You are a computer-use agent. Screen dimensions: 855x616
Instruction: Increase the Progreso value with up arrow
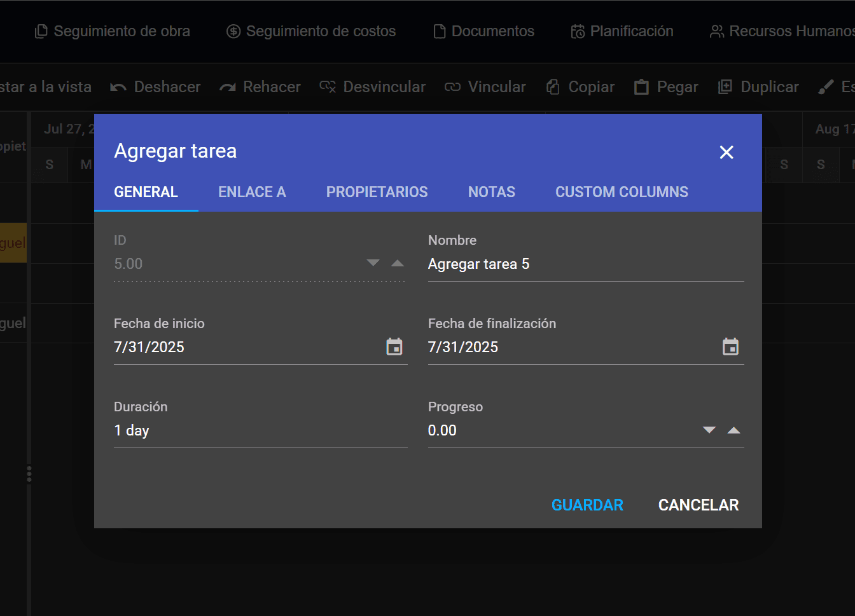pyautogui.click(x=733, y=430)
